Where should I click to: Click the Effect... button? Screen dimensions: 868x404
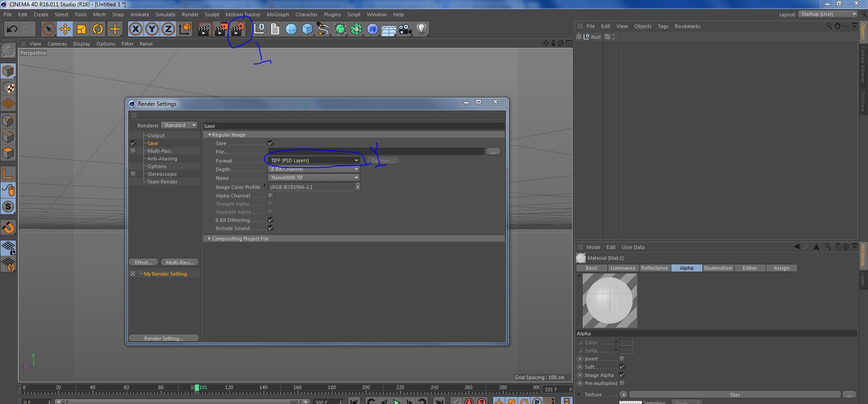[143, 263]
